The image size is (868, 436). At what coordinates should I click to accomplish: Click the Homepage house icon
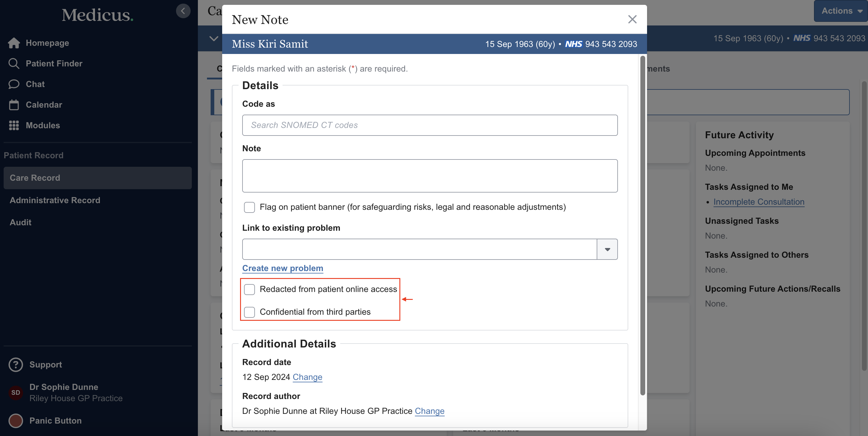click(14, 43)
